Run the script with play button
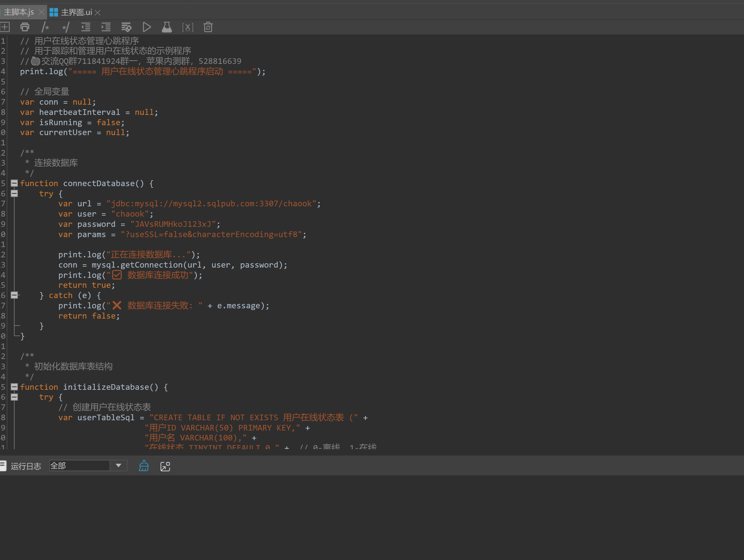This screenshot has width=744, height=560. [147, 27]
